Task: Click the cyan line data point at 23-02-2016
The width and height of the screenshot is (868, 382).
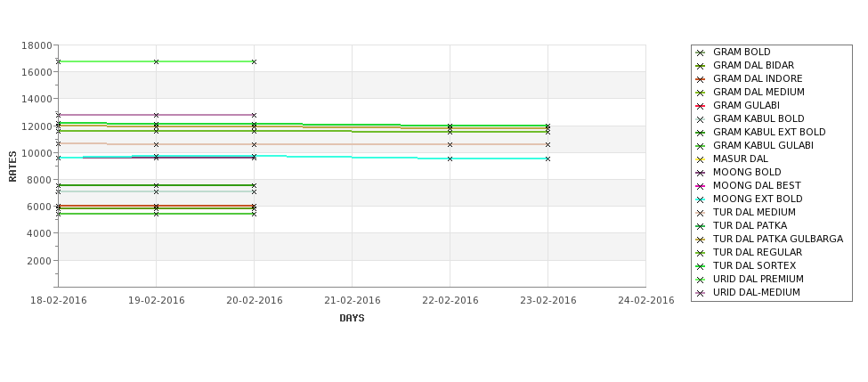Action: click(548, 158)
